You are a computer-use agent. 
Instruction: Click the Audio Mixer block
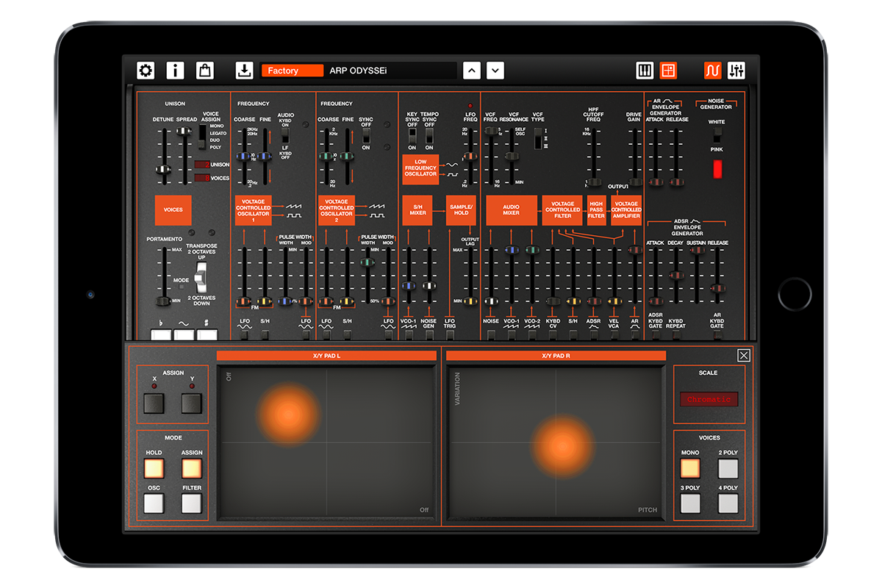(x=512, y=209)
